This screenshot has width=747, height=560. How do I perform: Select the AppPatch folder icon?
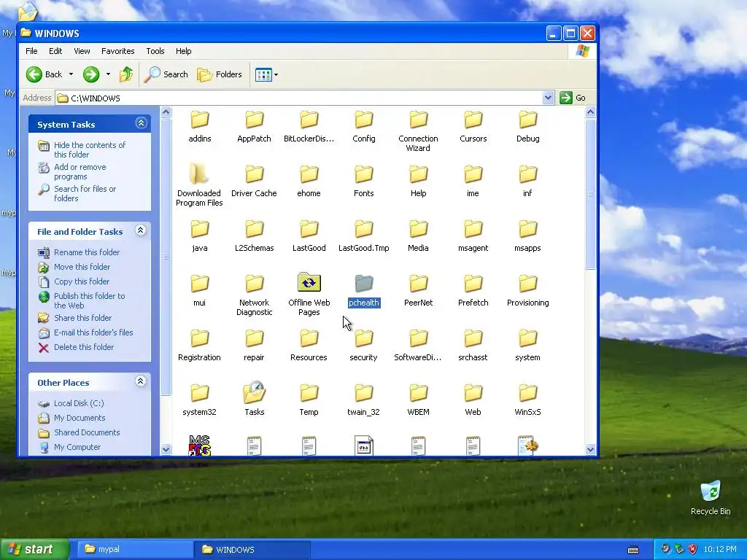click(255, 120)
